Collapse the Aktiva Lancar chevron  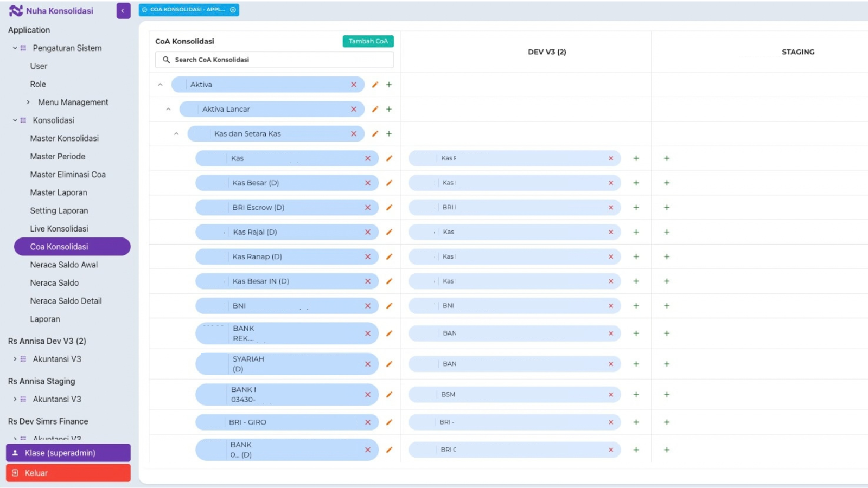pyautogui.click(x=168, y=109)
